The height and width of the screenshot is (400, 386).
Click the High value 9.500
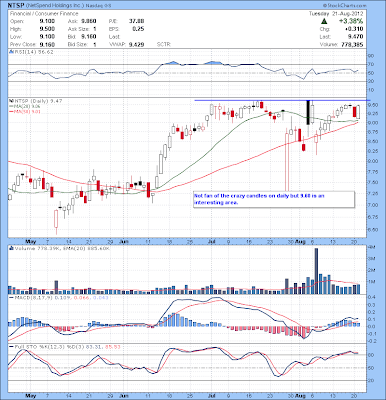(x=47, y=29)
